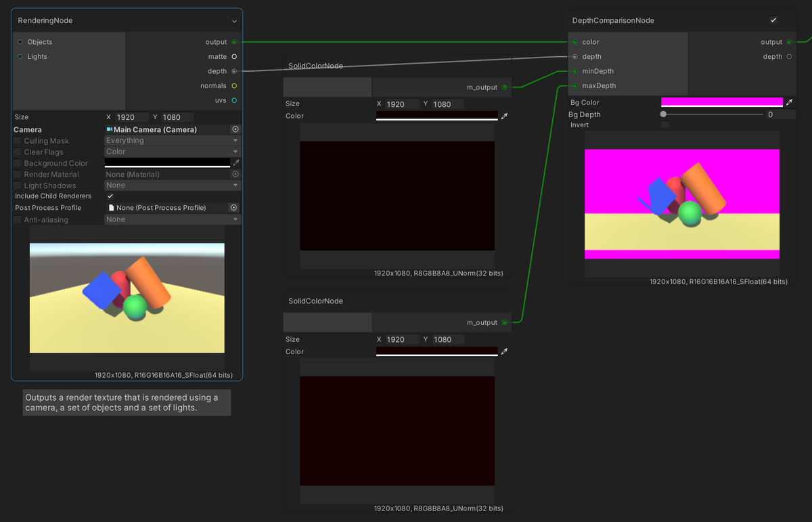
Task: Click the cyan uvs output port
Action: [x=234, y=101]
